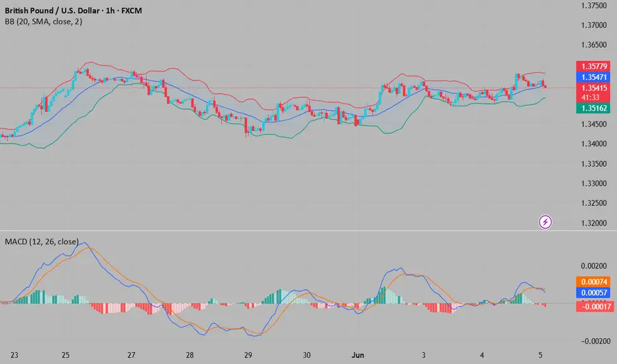Screen dimensions: 617x364
Task: Click the date label 4 on time axis
Action: (482, 355)
